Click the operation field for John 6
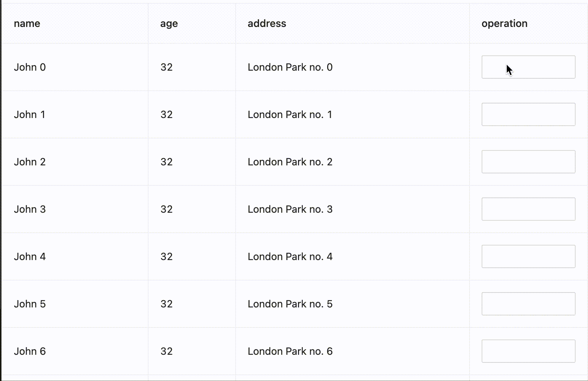 coord(528,351)
